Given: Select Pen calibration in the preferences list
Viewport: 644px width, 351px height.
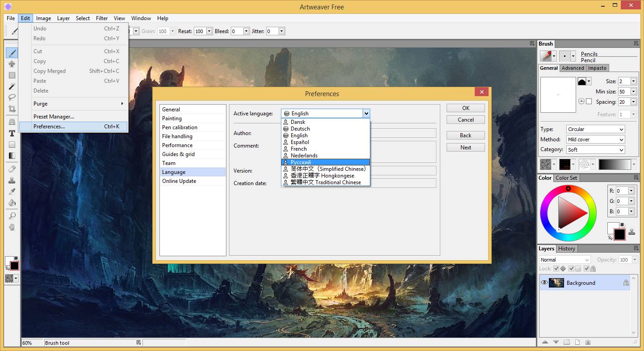Looking at the screenshot, I should coord(193,127).
